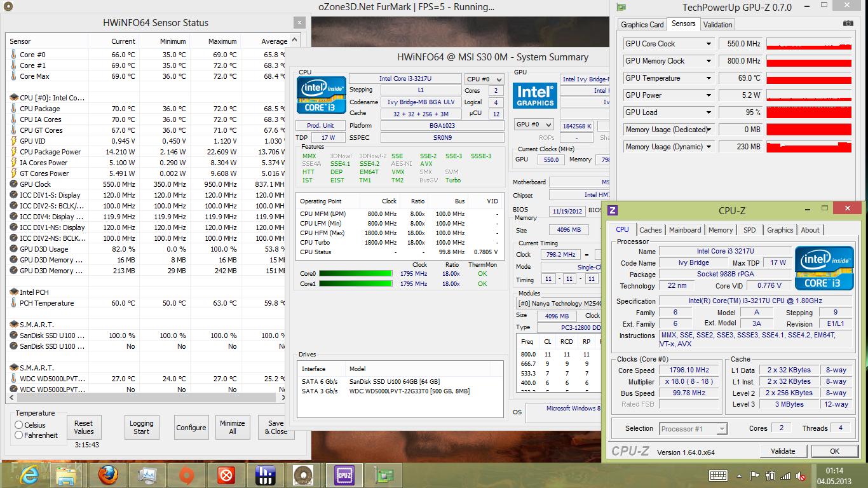Switch to CPU-Z taskbar icon
Image resolution: width=868 pixels, height=488 pixels.
pyautogui.click(x=344, y=475)
